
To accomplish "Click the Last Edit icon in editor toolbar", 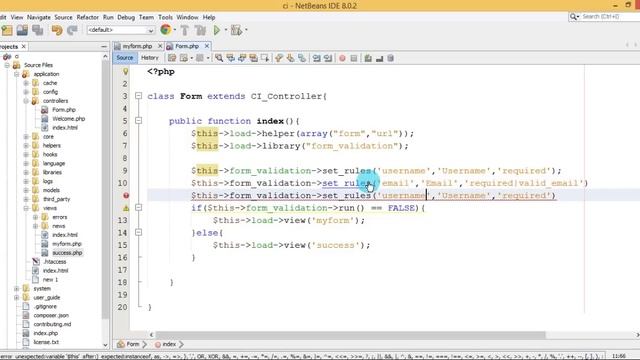I will [x=172, y=58].
